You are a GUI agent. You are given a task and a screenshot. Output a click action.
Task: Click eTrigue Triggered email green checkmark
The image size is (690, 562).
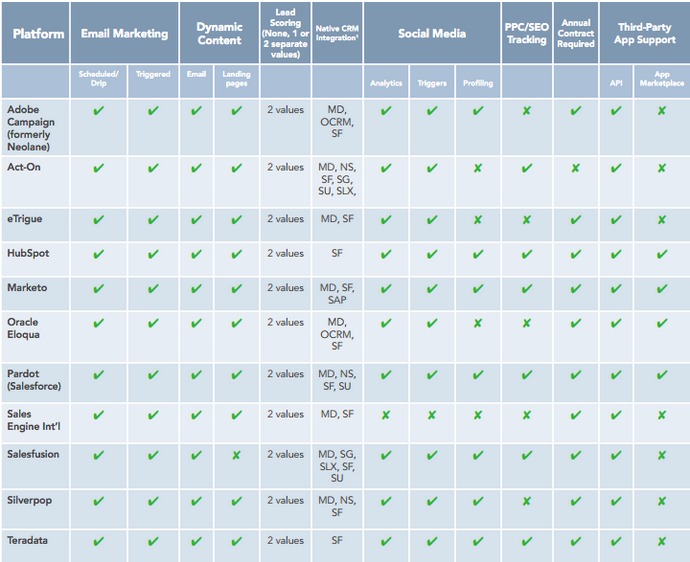coord(153,219)
